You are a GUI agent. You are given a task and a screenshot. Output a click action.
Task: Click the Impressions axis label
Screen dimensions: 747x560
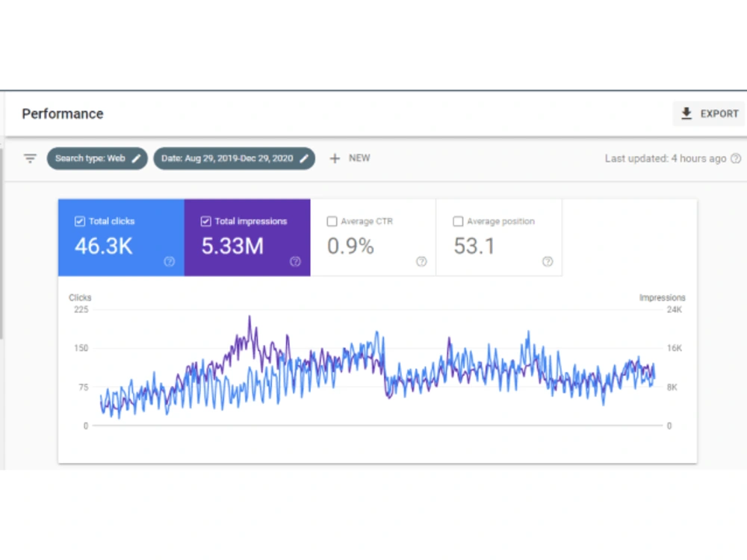pyautogui.click(x=662, y=297)
